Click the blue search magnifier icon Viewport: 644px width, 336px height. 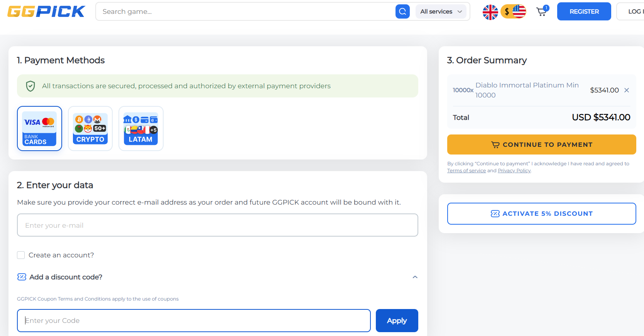pyautogui.click(x=402, y=12)
